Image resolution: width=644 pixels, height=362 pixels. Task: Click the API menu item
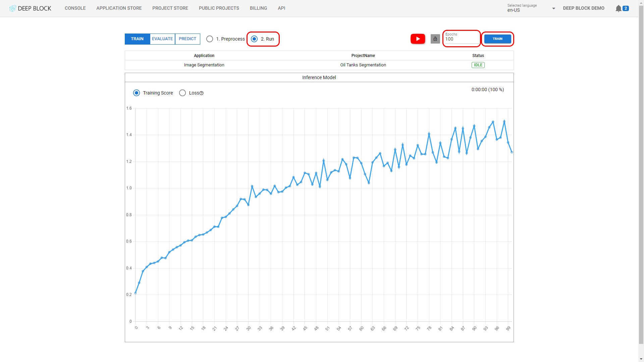[281, 8]
